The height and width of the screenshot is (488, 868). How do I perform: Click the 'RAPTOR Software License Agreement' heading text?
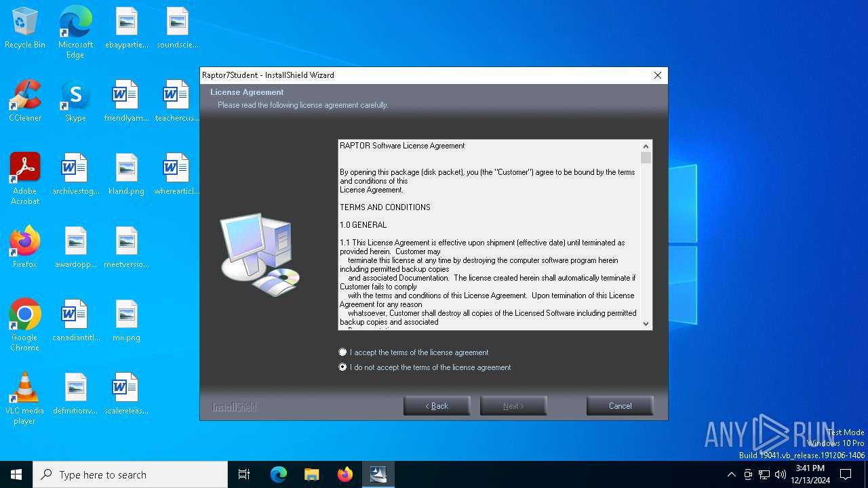(x=402, y=146)
